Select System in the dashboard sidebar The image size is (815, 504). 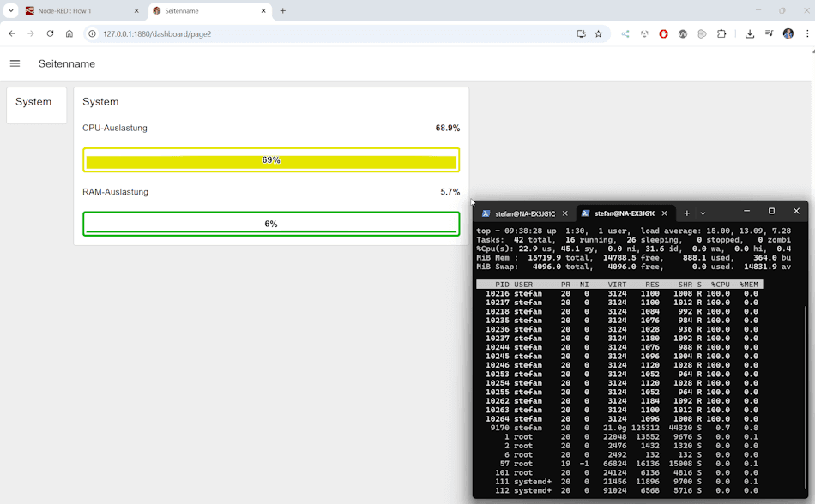[35, 102]
